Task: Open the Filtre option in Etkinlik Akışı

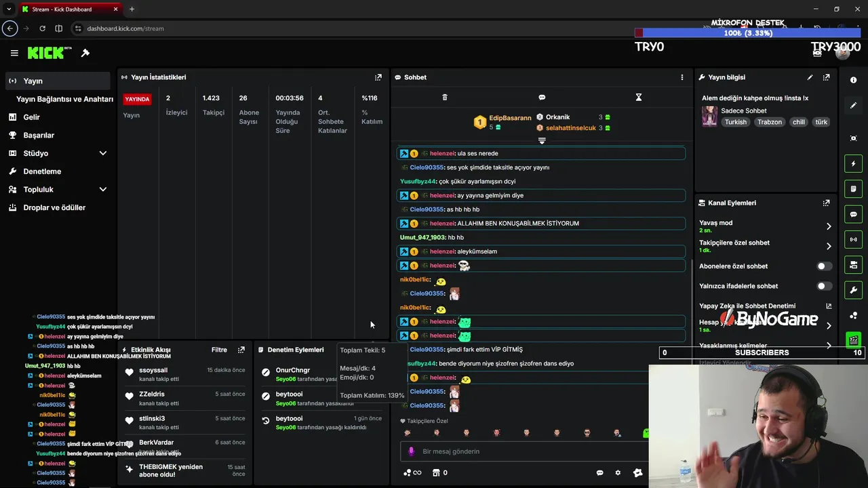Action: tap(219, 350)
